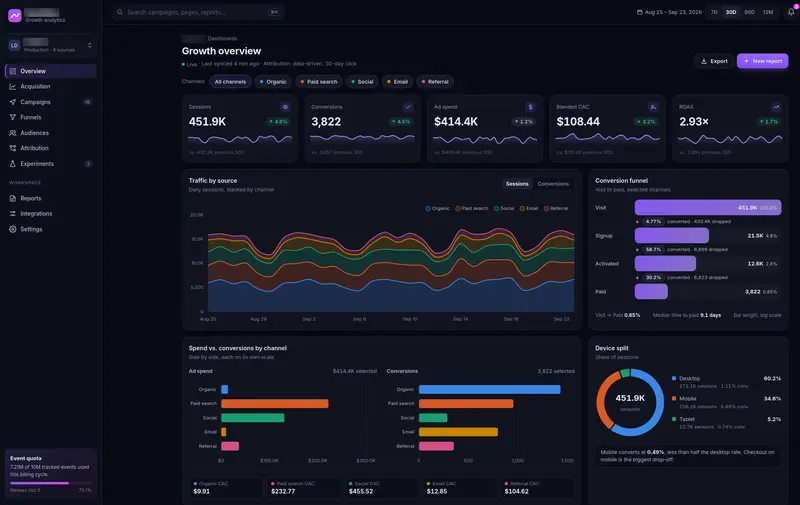
Task: Click the Conversions card check icon
Action: 408,107
